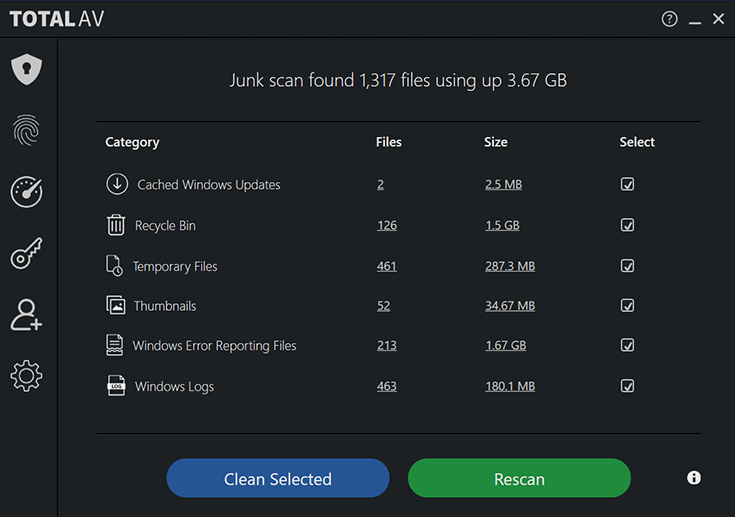Screen dimensions: 735x517
Task: Open the 126 files link for Recycle Bin
Action: pyautogui.click(x=387, y=225)
